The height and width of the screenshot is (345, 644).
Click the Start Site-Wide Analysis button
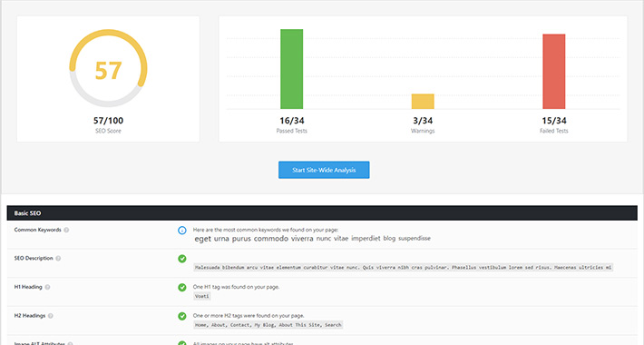pos(324,170)
